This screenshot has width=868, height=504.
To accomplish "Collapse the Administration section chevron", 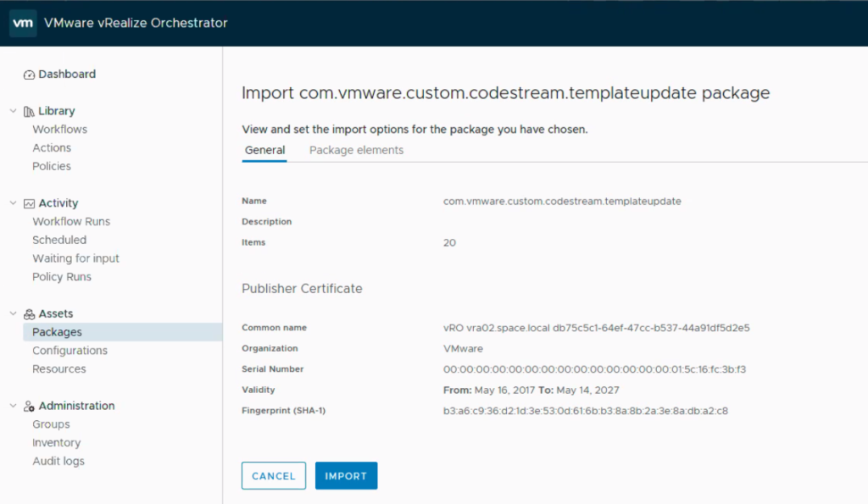I will 14,406.
